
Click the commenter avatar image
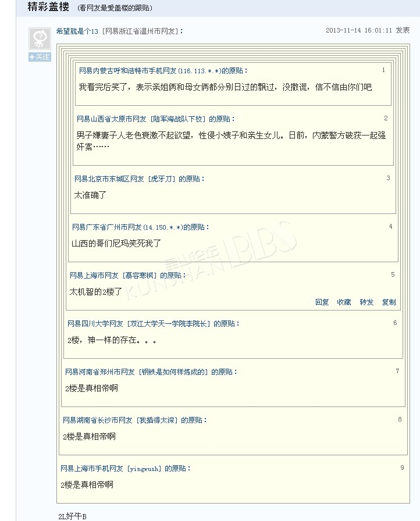[40, 39]
